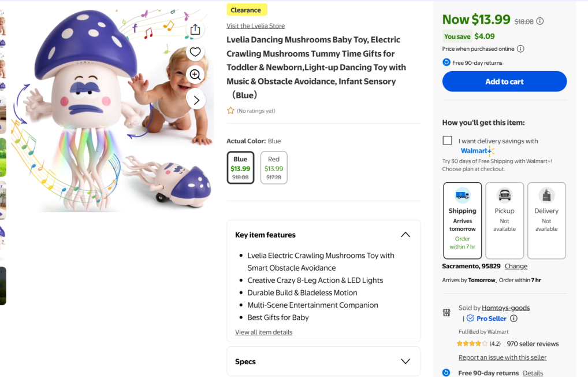Select the green grass thumbnail image
588x377 pixels.
click(3, 157)
